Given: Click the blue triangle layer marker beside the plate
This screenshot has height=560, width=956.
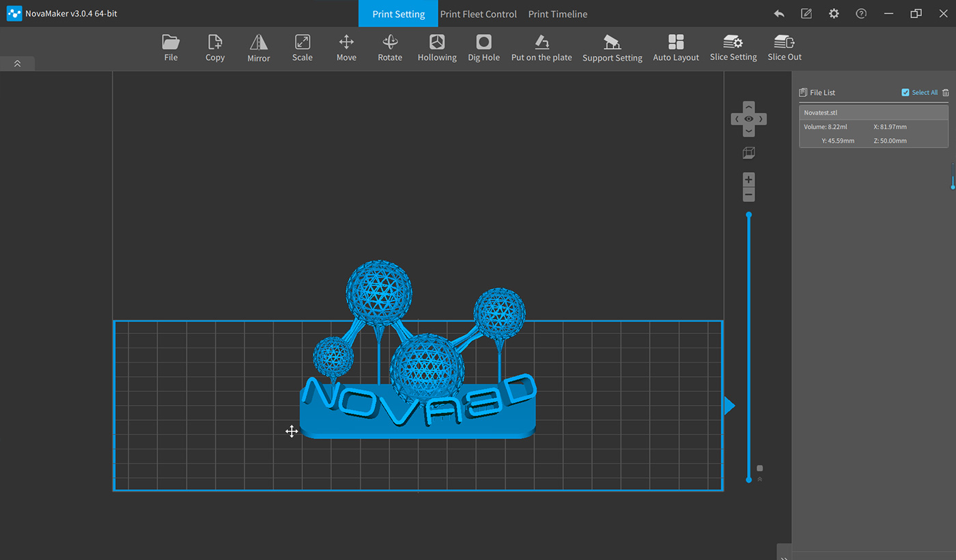Looking at the screenshot, I should point(729,406).
